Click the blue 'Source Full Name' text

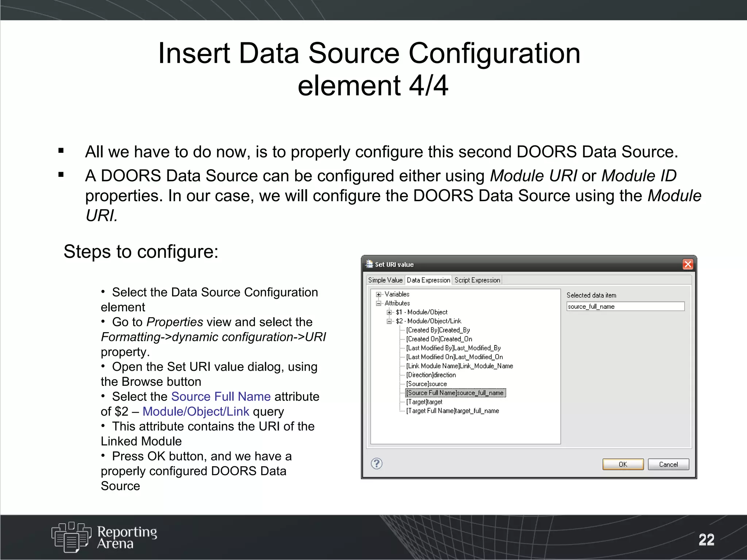click(221, 396)
